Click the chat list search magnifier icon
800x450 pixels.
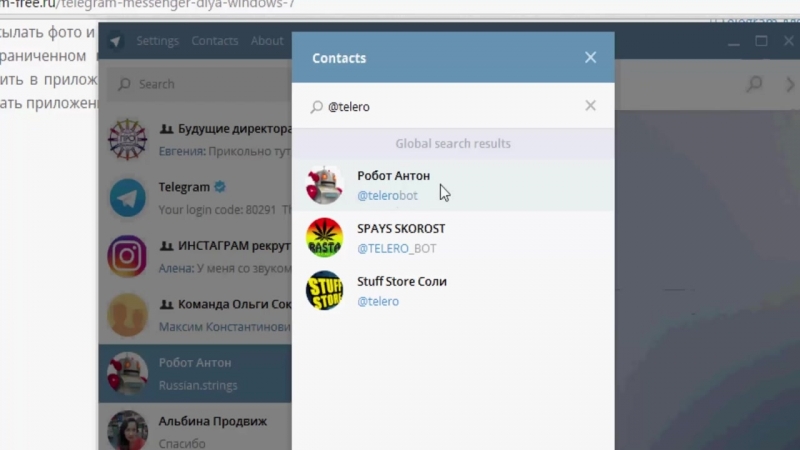point(124,84)
